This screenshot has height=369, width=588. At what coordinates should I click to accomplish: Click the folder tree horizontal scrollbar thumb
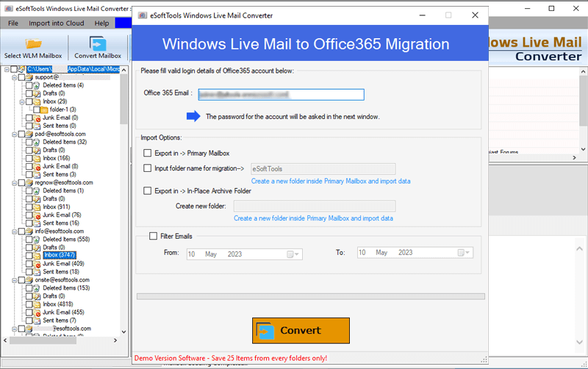point(43,340)
